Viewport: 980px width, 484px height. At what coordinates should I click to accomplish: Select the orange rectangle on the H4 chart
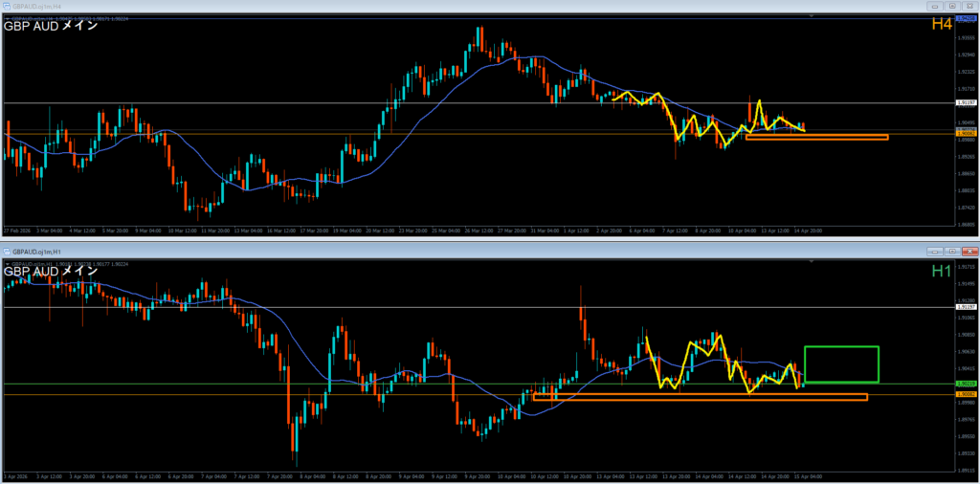coord(815,138)
